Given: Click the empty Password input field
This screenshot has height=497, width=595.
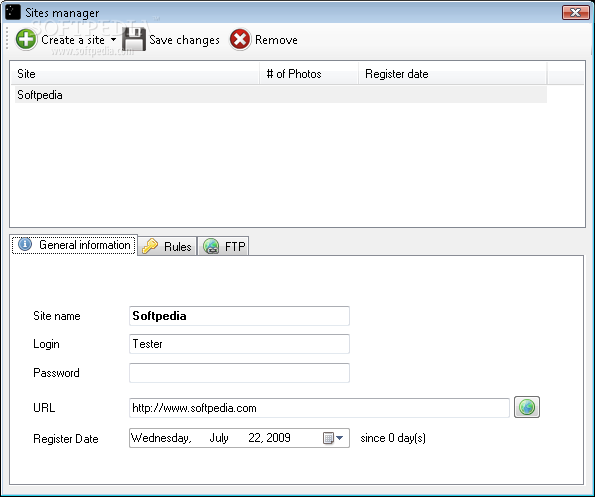Looking at the screenshot, I should pyautogui.click(x=239, y=373).
